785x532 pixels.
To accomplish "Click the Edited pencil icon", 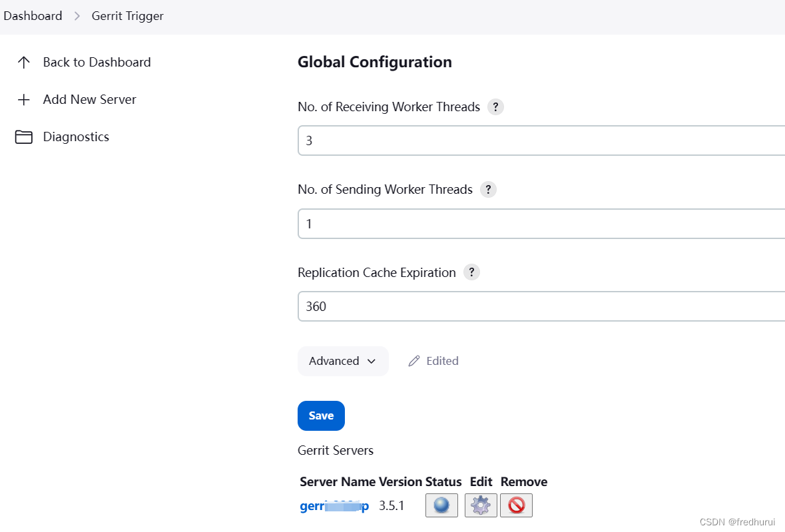I will click(x=414, y=361).
